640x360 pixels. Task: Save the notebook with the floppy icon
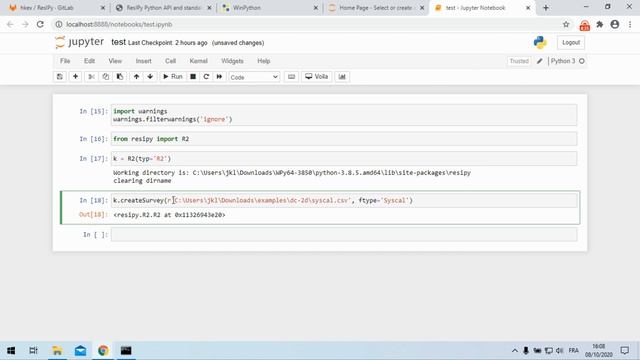tap(60, 77)
